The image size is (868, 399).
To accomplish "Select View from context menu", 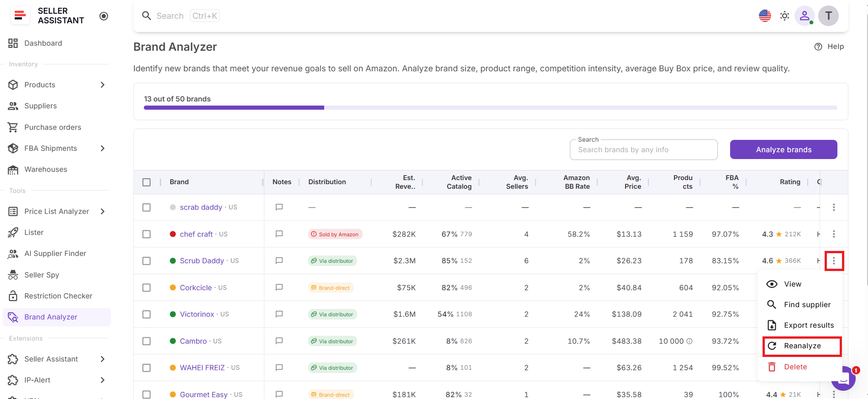I will click(x=800, y=284).
